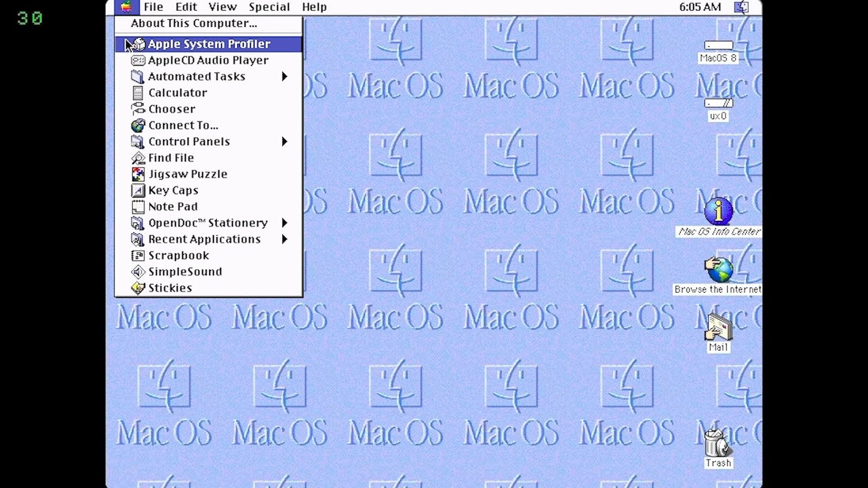Open the Apple menu logo
The image size is (868, 488).
[126, 7]
